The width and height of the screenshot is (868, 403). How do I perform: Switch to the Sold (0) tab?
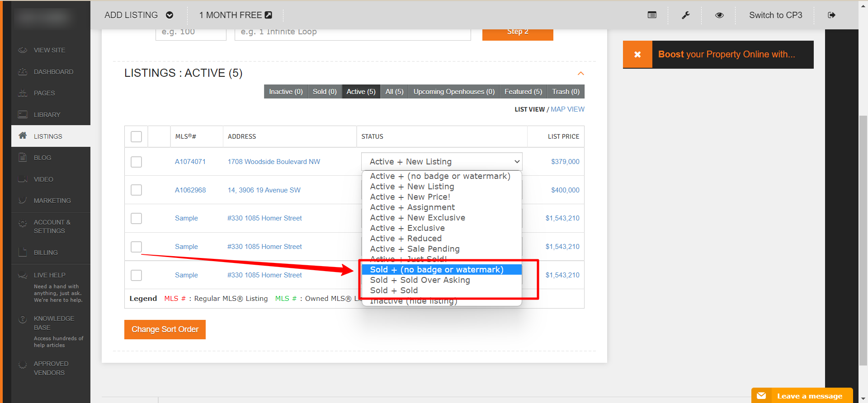coord(325,92)
